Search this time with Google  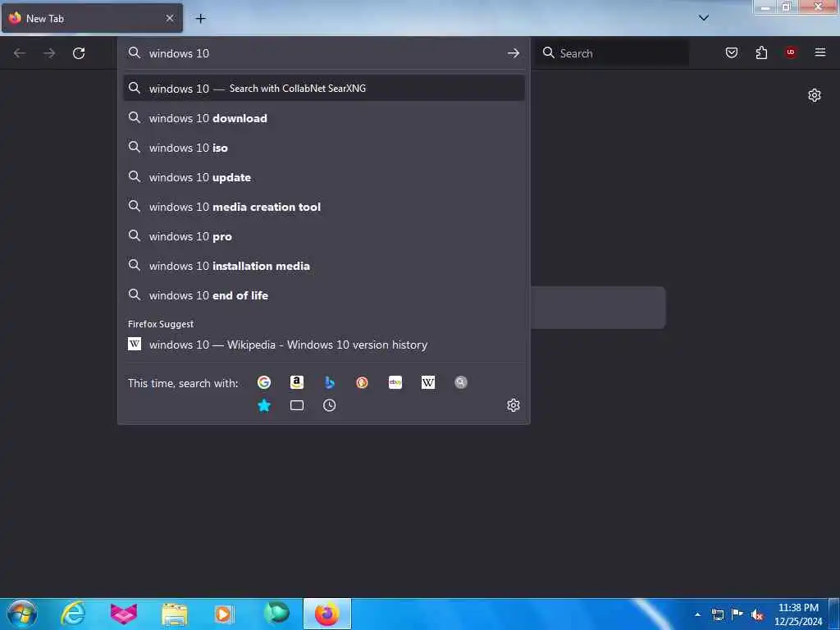[x=263, y=382]
